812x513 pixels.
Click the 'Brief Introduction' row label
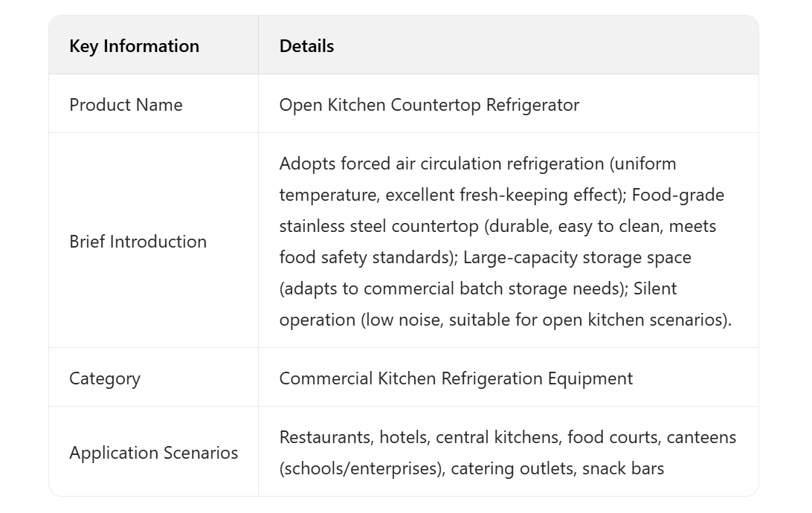[x=138, y=242]
